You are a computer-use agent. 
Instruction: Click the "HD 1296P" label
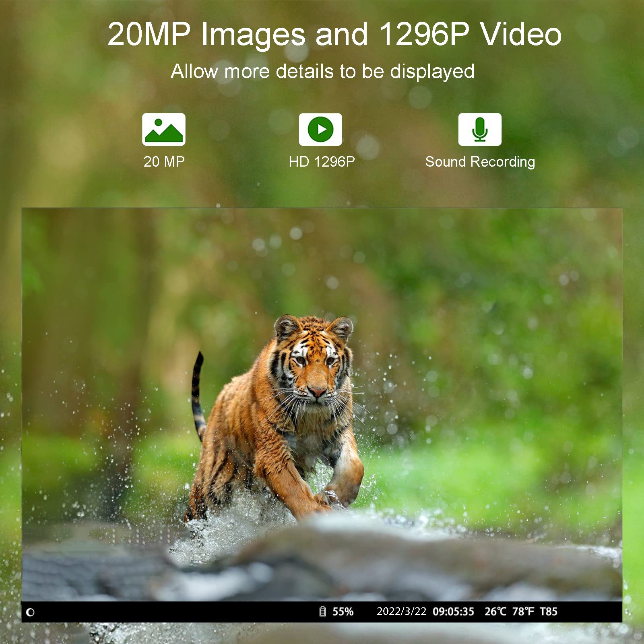coord(322,162)
